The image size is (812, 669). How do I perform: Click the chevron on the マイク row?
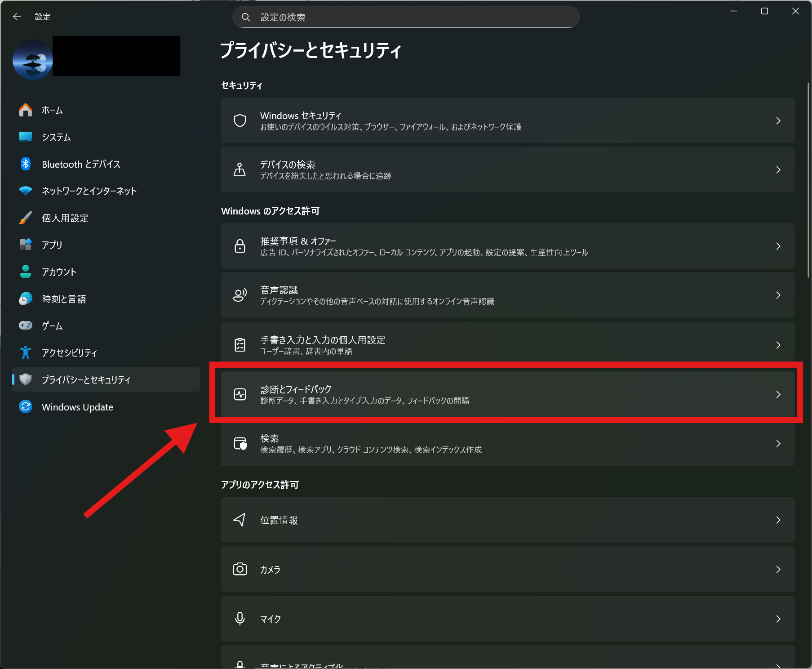[x=778, y=619]
